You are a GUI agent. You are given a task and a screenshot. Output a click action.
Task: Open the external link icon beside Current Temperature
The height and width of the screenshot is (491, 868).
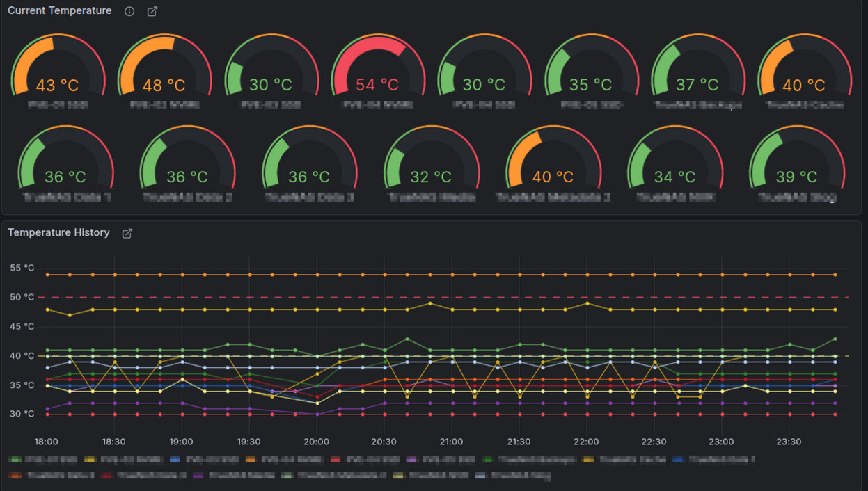[152, 11]
